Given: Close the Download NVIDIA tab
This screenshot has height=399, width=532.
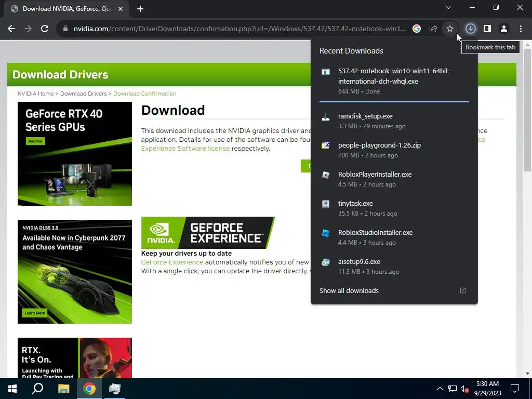Looking at the screenshot, I should (121, 9).
